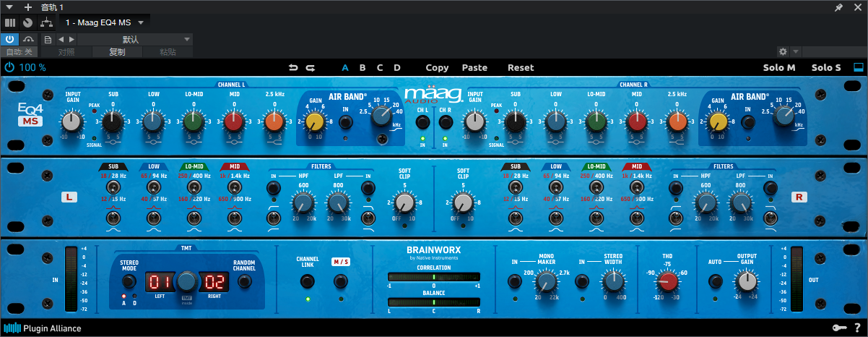
Task: Toggle the Channel Link button
Action: pos(308,281)
